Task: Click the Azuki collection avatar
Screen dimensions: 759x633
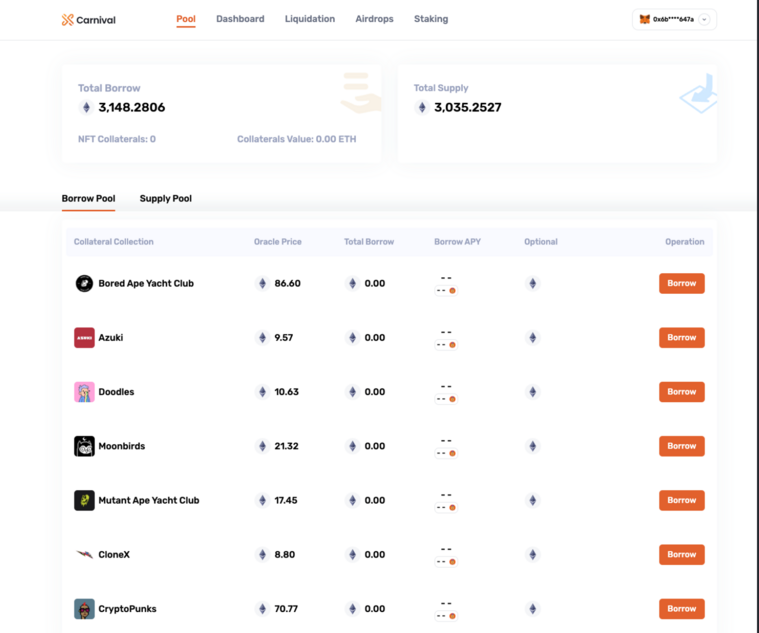Action: point(84,337)
